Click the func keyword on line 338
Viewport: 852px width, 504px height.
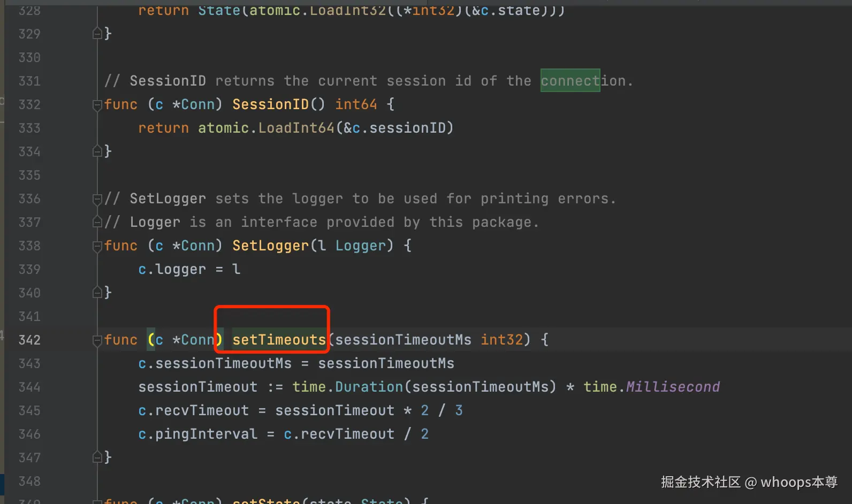pyautogui.click(x=120, y=246)
